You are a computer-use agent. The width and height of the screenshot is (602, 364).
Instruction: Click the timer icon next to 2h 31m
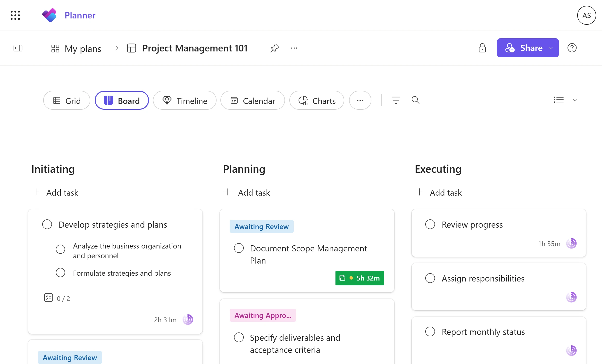188,320
